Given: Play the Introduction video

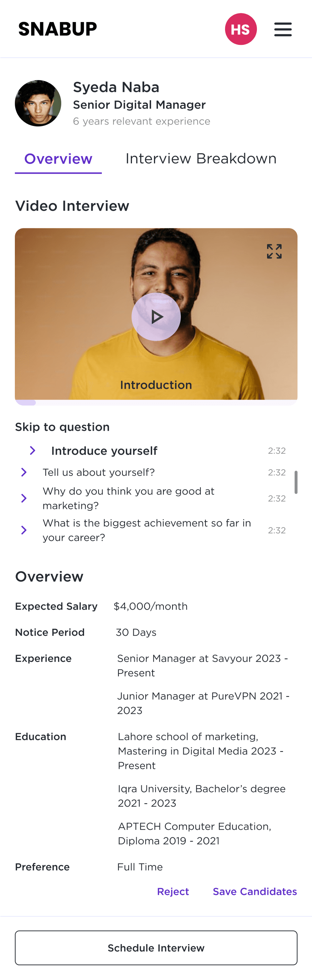Looking at the screenshot, I should tap(156, 316).
